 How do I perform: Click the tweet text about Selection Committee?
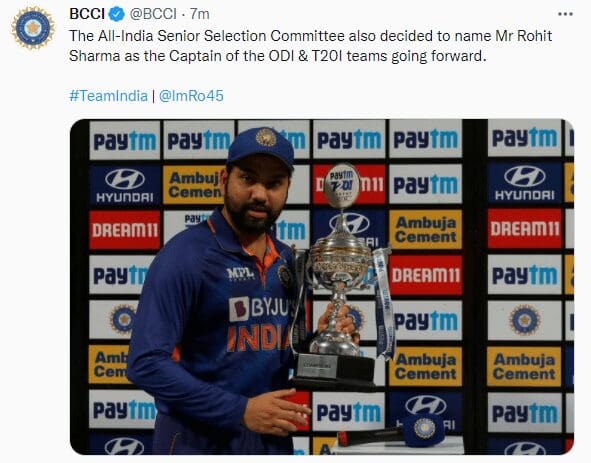(311, 46)
